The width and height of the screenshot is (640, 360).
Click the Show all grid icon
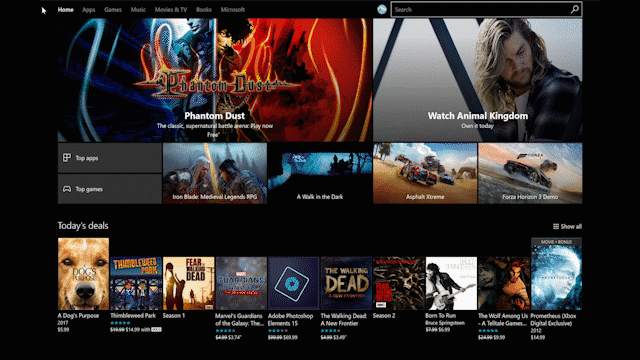[556, 227]
